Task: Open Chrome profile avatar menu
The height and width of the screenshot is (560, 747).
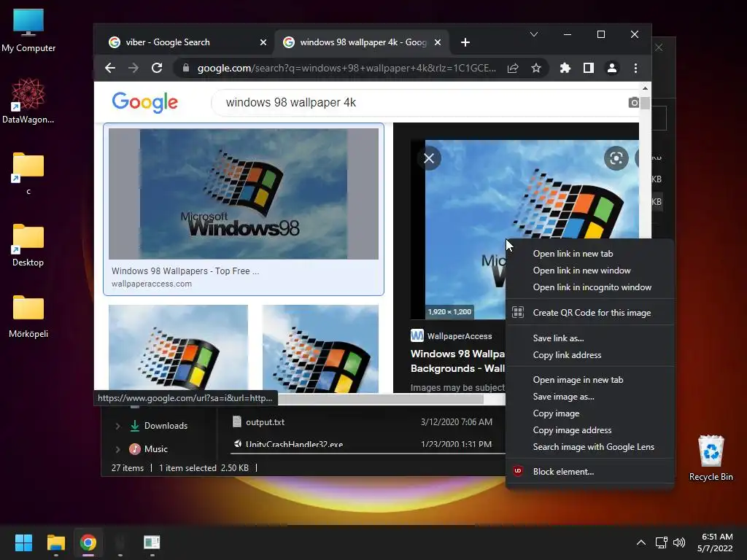Action: coord(612,68)
